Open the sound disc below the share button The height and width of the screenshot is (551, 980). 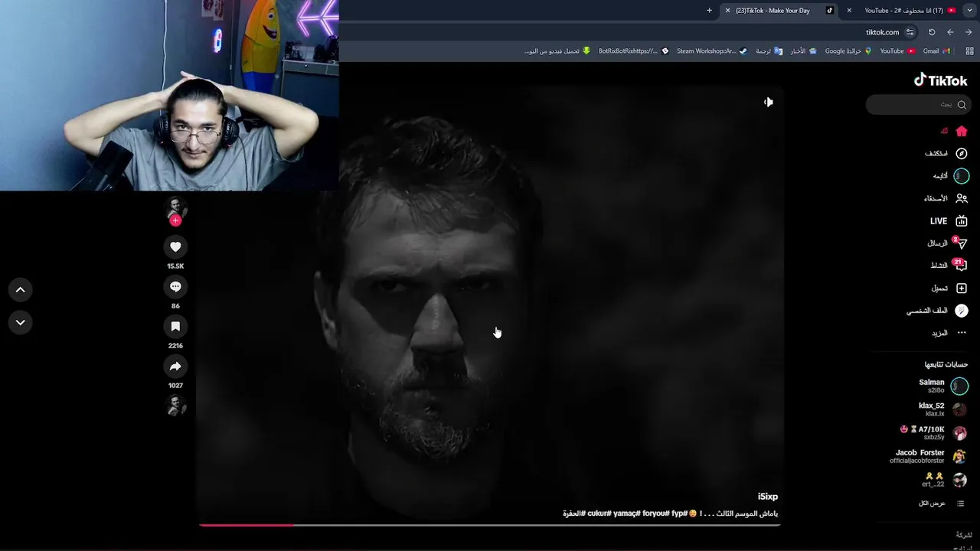[x=176, y=406]
